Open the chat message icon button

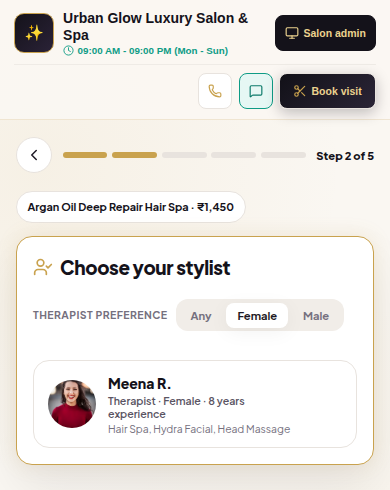coord(256,91)
